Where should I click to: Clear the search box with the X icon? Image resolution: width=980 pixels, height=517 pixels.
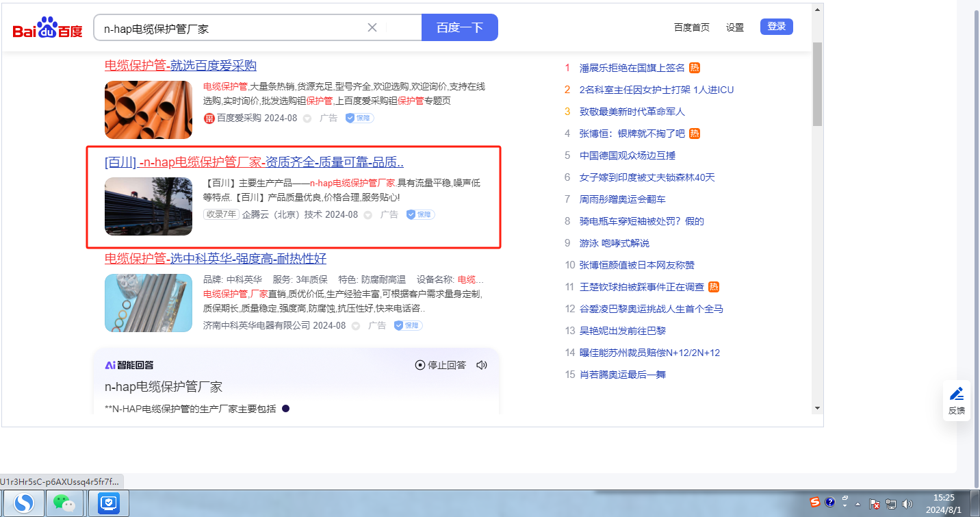tap(372, 27)
